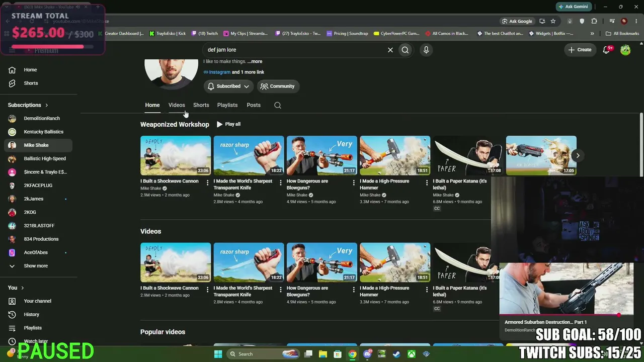Open the TrayloEsko | Kick bookmark

pos(168,34)
